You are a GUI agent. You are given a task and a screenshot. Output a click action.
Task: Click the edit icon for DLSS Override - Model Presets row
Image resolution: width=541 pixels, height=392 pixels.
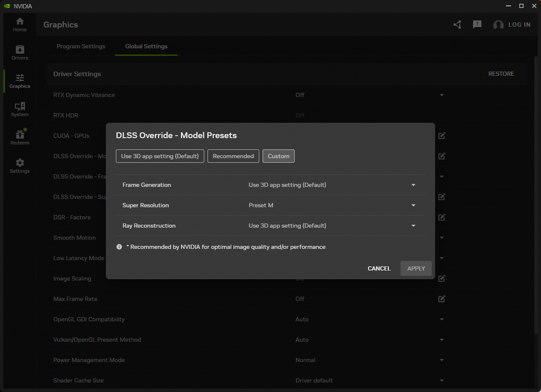pyautogui.click(x=442, y=156)
